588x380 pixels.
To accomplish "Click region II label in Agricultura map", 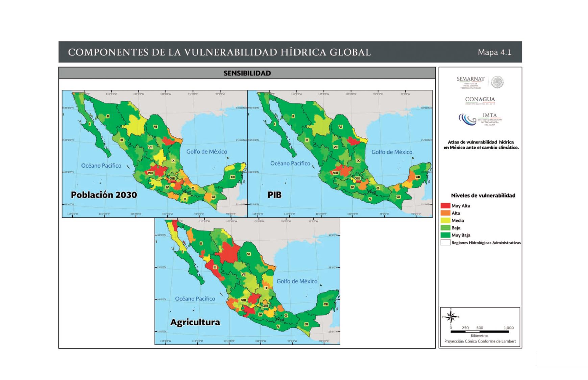I will pyautogui.click(x=201, y=243).
